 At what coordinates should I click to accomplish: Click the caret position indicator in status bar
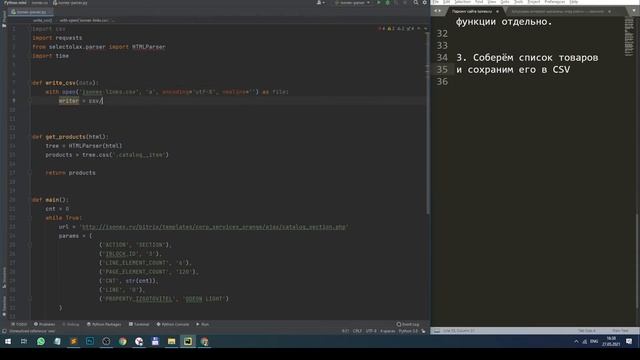[345, 331]
